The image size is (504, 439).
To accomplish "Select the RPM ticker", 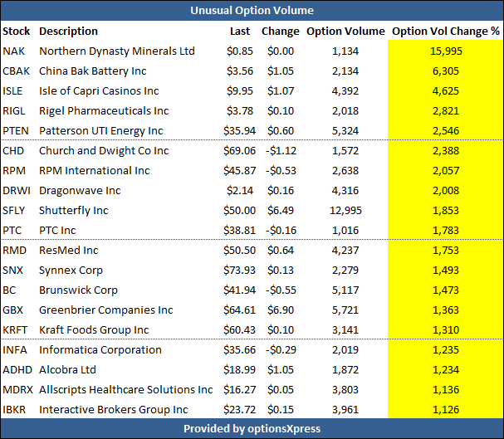I will 14,170.
